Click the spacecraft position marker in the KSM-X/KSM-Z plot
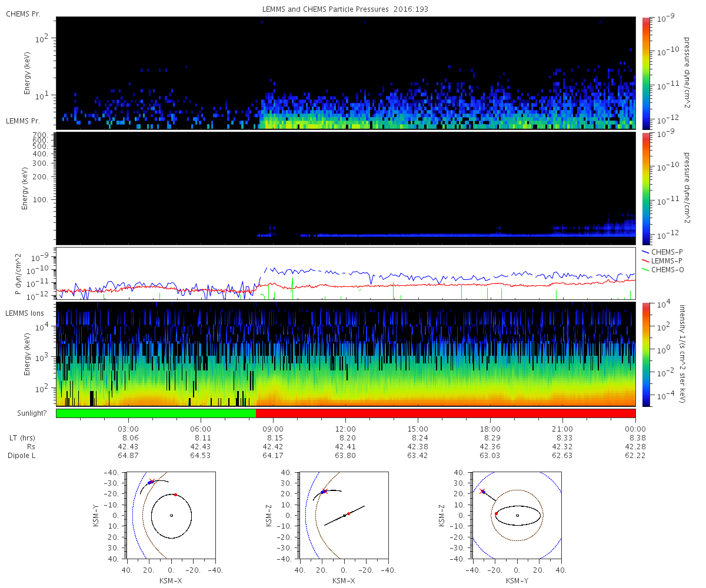The image size is (706, 588). (323, 492)
